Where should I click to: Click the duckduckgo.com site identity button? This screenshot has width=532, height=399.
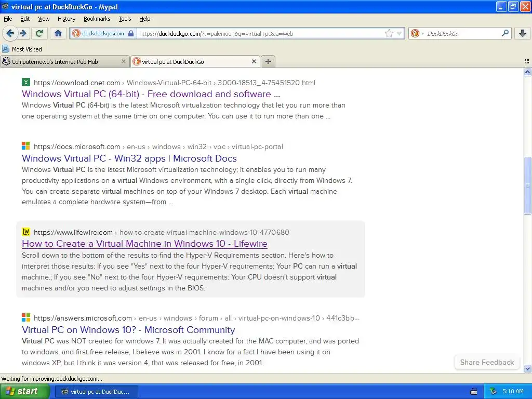[x=103, y=33]
